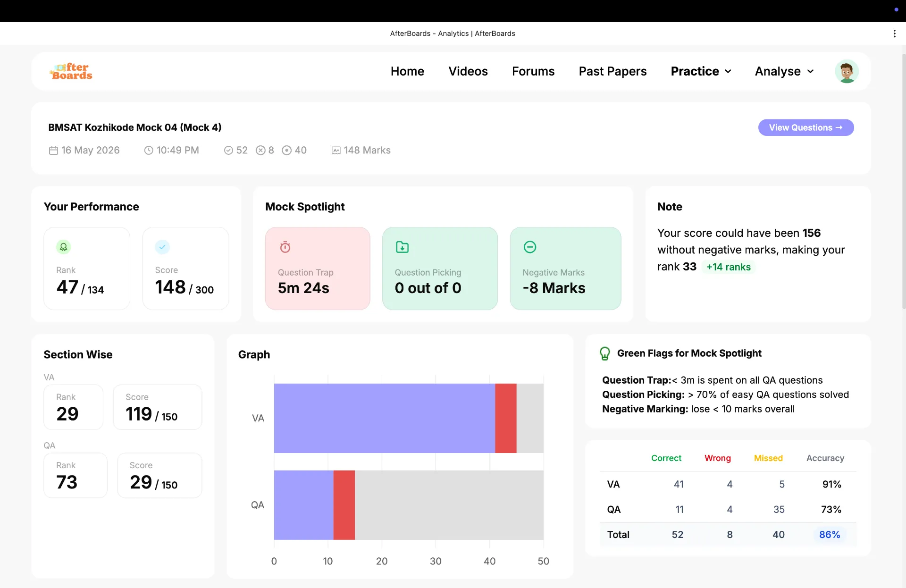This screenshot has height=588, width=906.
Task: Open the Videos section
Action: pyautogui.click(x=468, y=71)
